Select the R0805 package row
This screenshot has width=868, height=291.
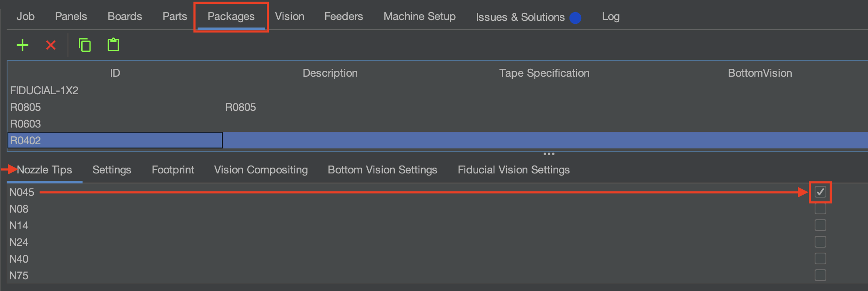[x=438, y=107]
